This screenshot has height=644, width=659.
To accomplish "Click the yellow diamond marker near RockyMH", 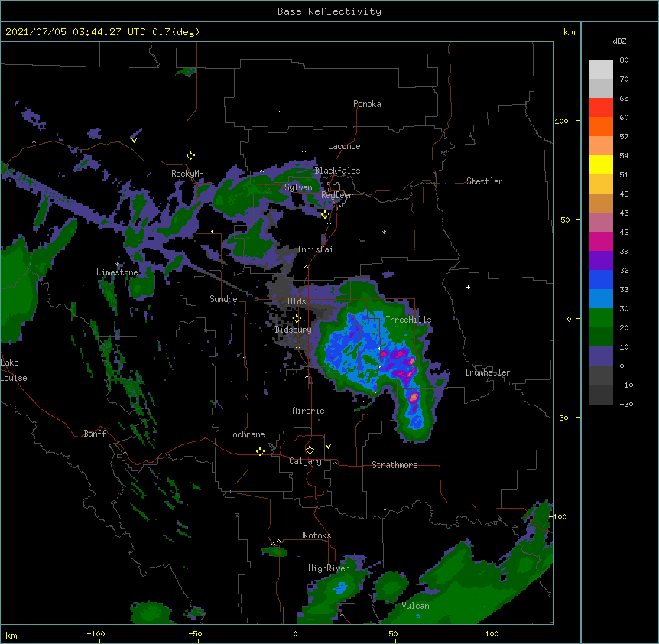I will coord(191,156).
